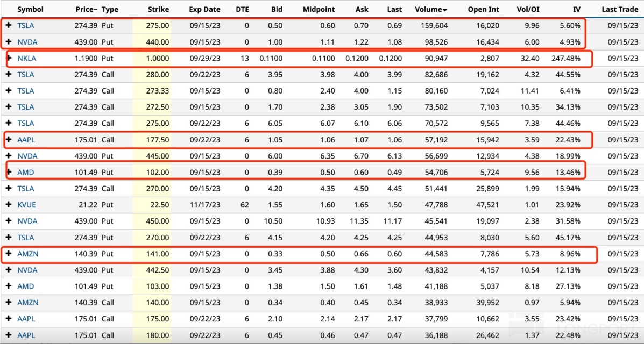Select the open interest value 47,521

[487, 205]
